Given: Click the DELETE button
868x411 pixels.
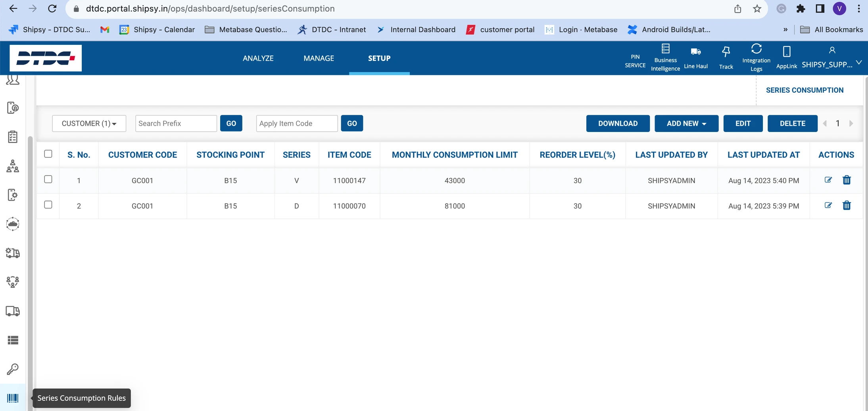Looking at the screenshot, I should (792, 123).
